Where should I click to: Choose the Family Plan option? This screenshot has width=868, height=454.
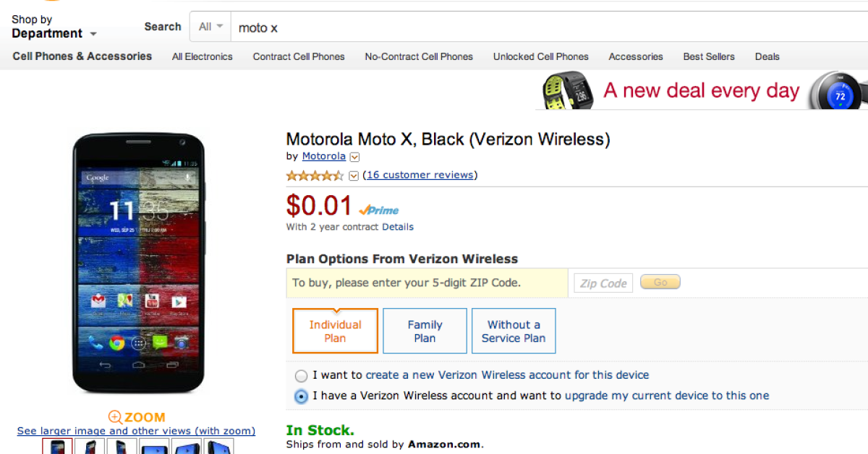(425, 331)
